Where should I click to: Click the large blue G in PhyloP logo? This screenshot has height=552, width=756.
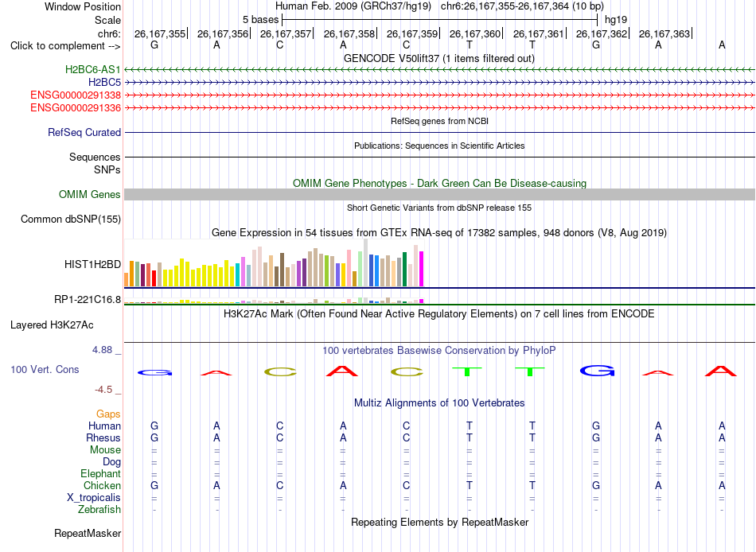click(597, 371)
